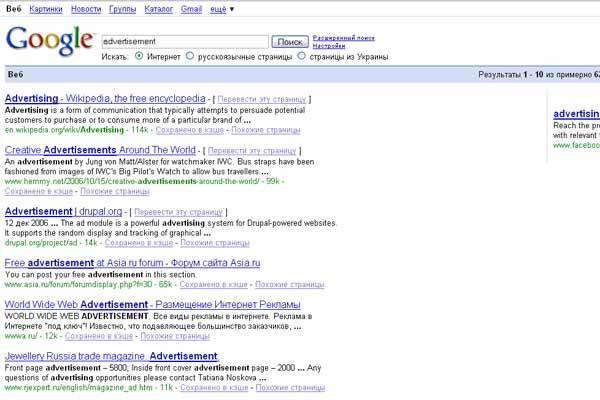Open cached copy of wwwa.ru result
This screenshot has height=400, width=600.
pos(99,336)
